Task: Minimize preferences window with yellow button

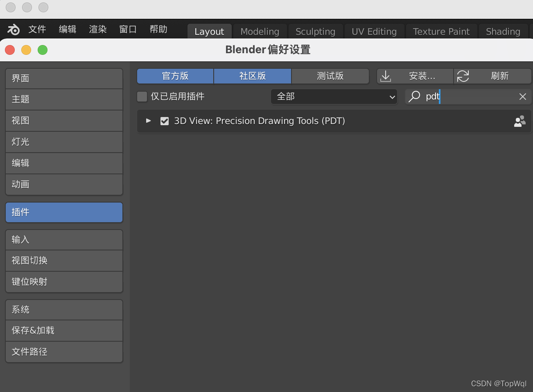Action: 26,50
